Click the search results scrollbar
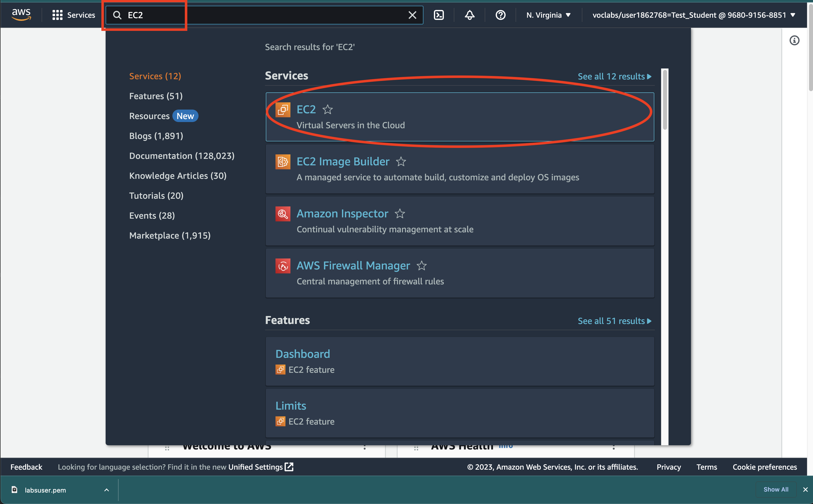Viewport: 813px width, 504px height. (665, 100)
